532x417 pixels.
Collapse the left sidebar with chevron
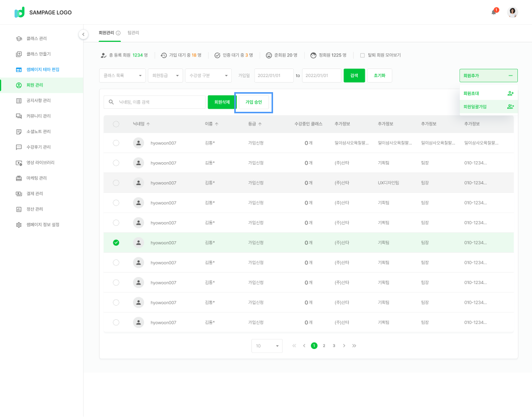pyautogui.click(x=84, y=34)
